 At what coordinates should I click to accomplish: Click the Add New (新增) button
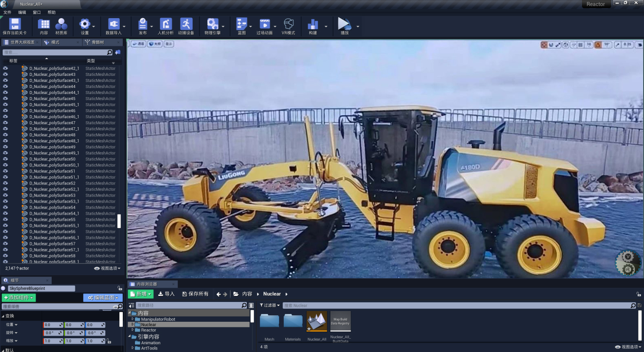coord(141,294)
